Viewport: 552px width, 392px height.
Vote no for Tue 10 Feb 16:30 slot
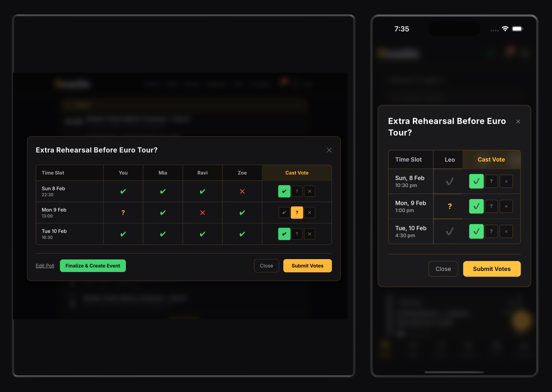coord(309,234)
